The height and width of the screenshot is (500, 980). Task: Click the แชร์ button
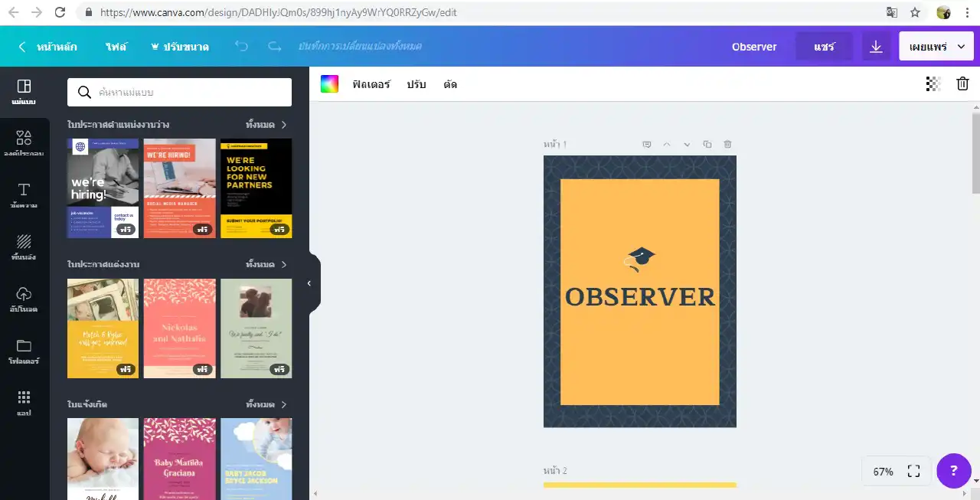pos(825,46)
